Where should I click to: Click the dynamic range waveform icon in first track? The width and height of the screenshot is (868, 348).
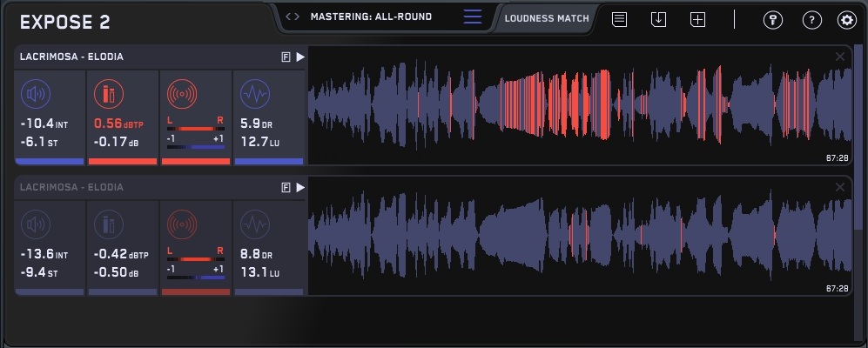[255, 93]
